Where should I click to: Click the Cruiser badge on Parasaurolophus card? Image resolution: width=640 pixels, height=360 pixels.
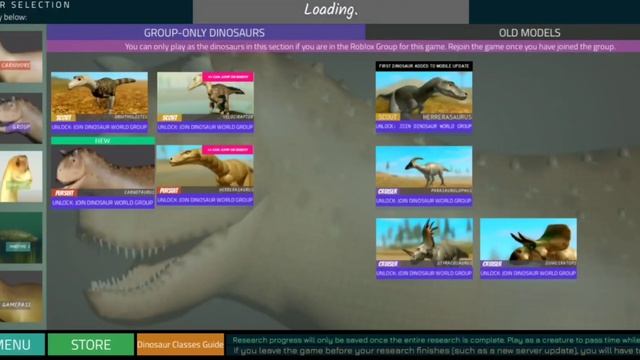388,191
